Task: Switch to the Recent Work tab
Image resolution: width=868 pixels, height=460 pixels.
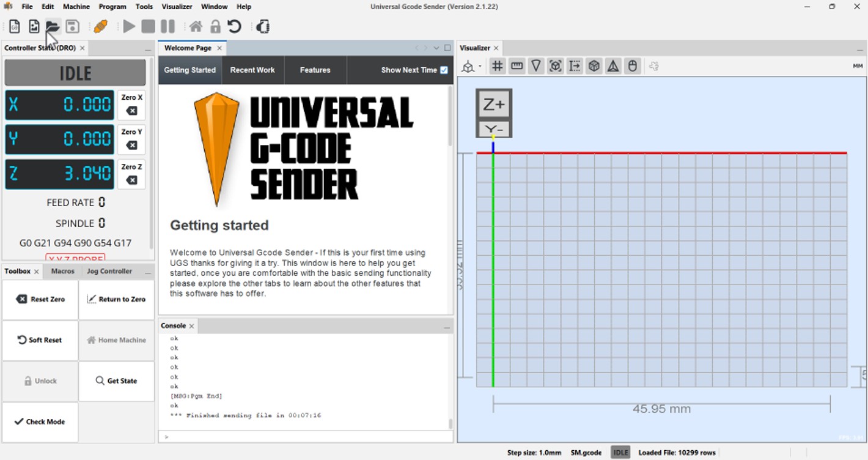Action: coord(252,70)
